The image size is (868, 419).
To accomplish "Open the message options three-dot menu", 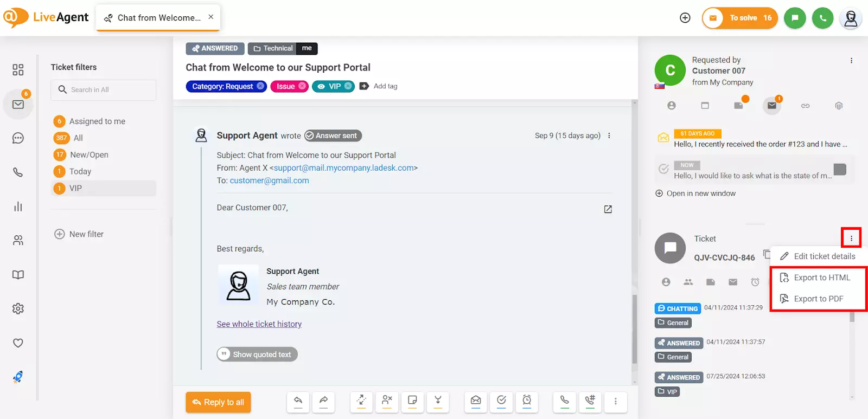I will point(609,136).
